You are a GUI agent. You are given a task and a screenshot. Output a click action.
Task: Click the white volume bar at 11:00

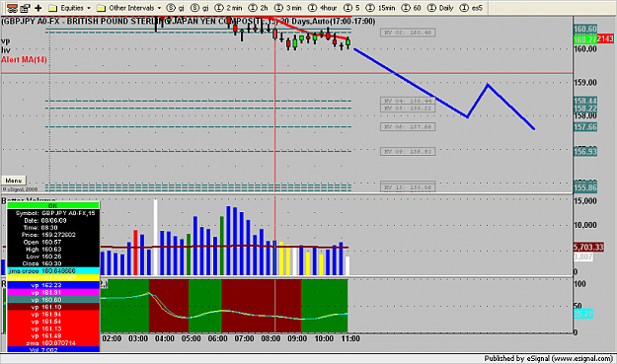click(x=347, y=265)
